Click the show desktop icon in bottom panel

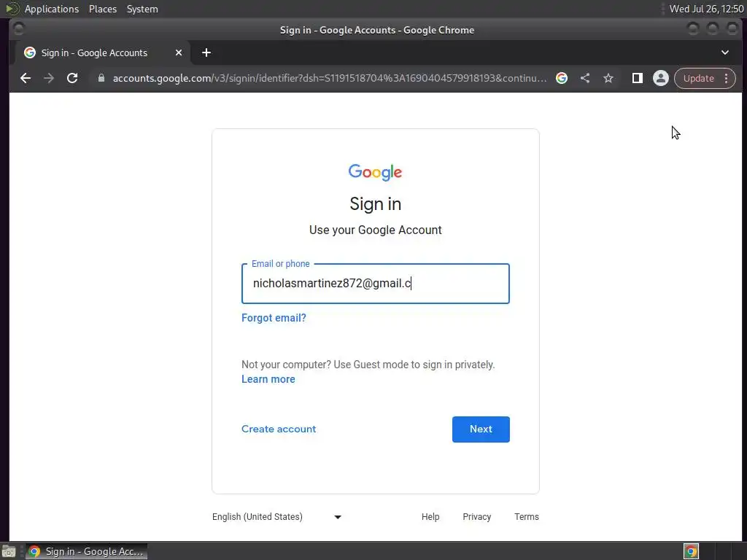click(x=9, y=551)
